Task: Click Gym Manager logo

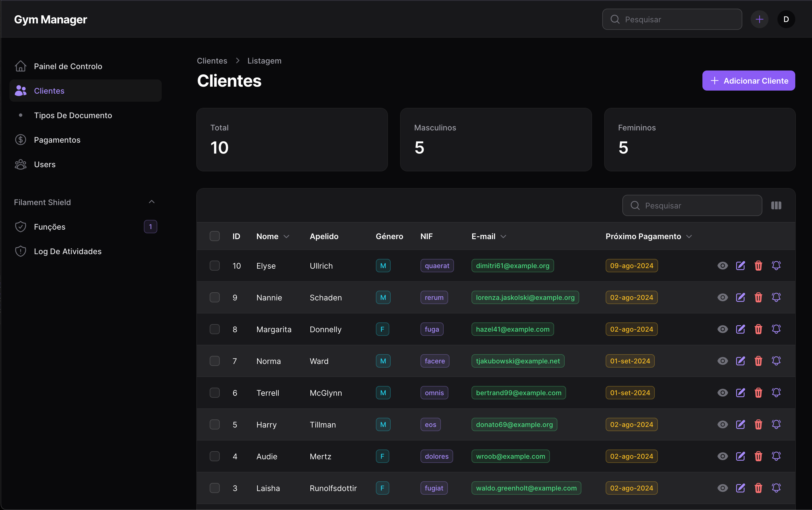Action: [x=50, y=19]
